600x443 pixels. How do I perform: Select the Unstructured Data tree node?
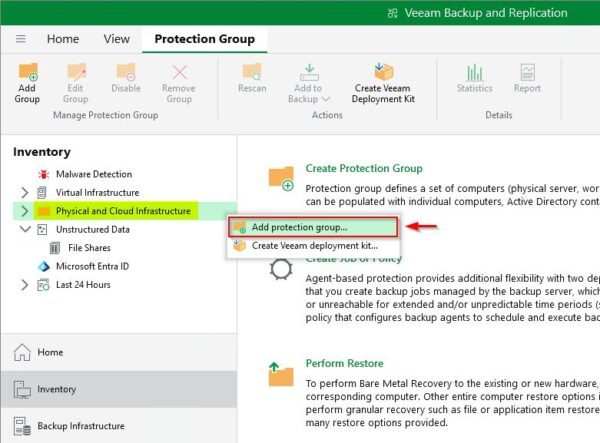tap(93, 229)
